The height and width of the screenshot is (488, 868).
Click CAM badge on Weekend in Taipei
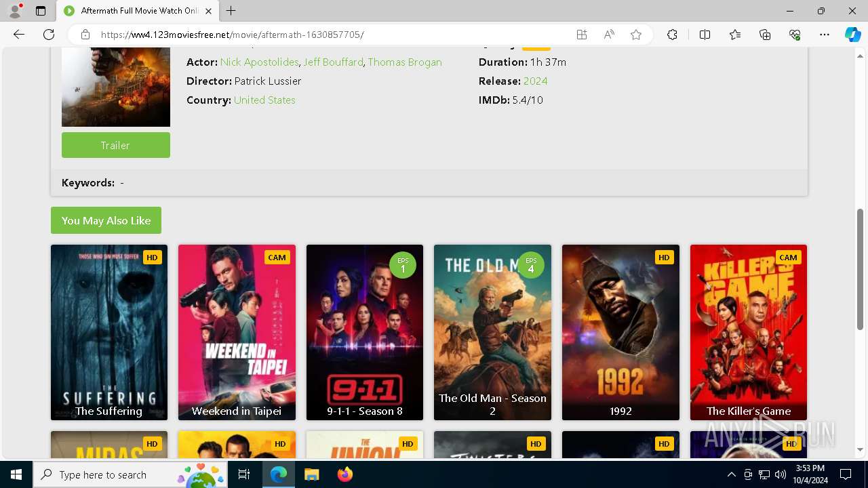[x=277, y=258]
